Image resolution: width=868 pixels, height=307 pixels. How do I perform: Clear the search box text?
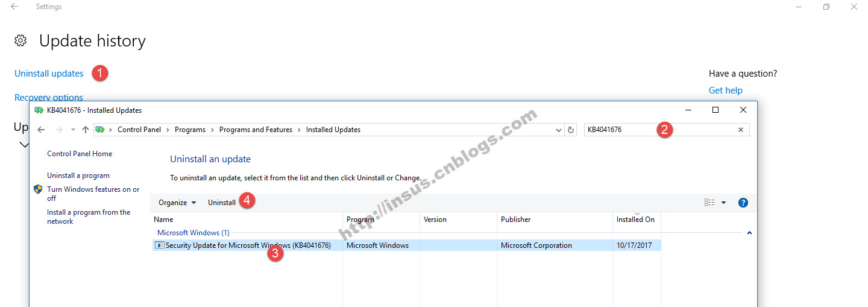point(741,130)
